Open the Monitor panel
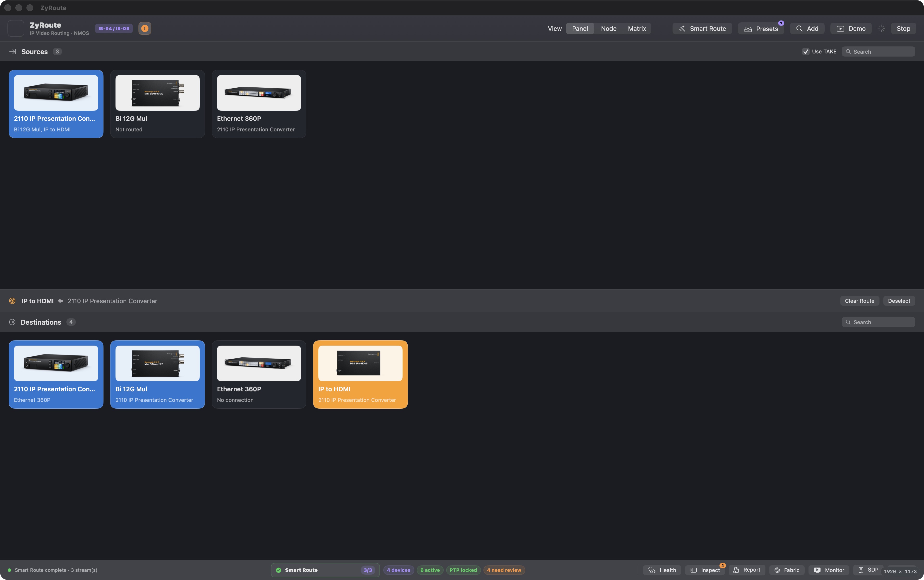The width and height of the screenshot is (924, 580). click(829, 570)
